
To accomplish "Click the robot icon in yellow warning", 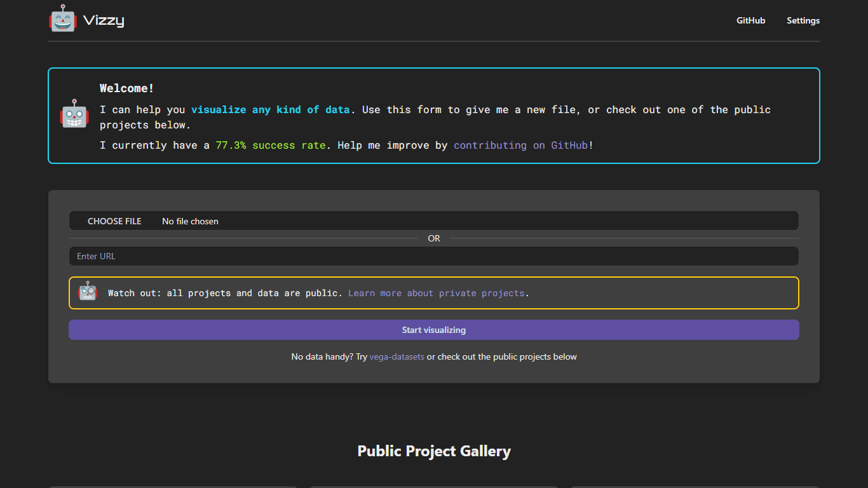I will (88, 291).
